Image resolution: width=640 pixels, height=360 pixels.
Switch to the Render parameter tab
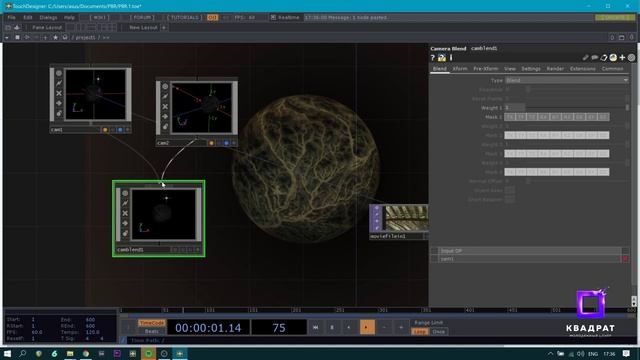point(555,69)
